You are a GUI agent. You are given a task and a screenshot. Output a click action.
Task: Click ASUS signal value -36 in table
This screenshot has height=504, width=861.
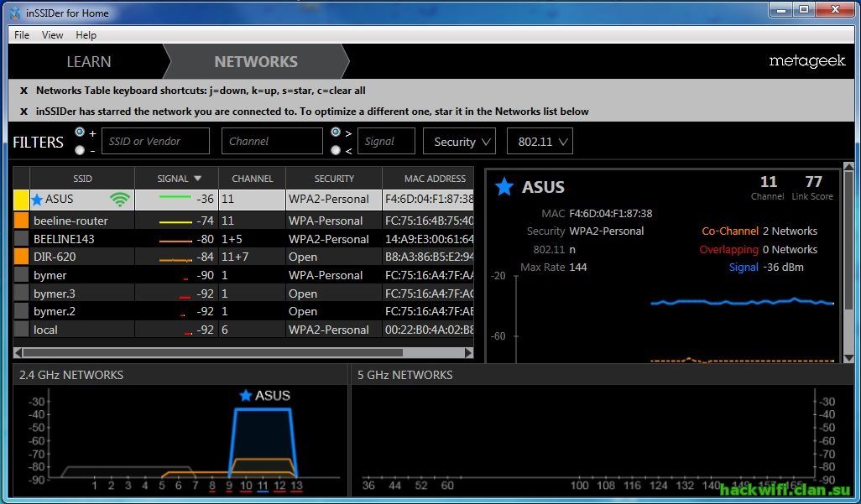205,200
